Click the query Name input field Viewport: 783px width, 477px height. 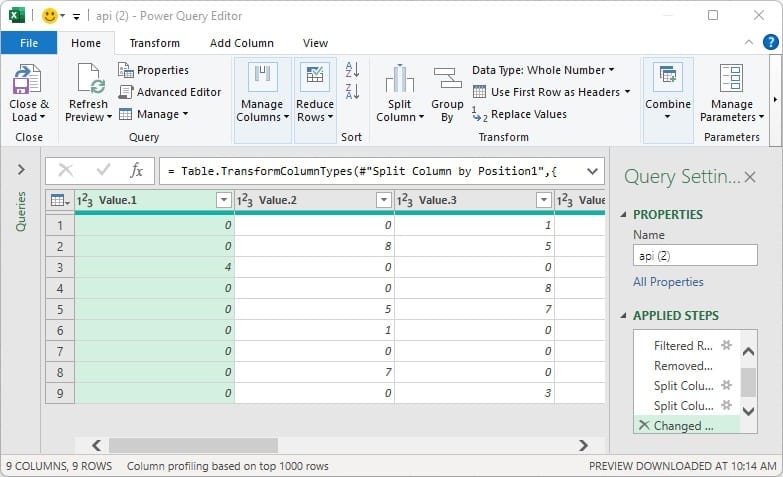click(x=694, y=256)
